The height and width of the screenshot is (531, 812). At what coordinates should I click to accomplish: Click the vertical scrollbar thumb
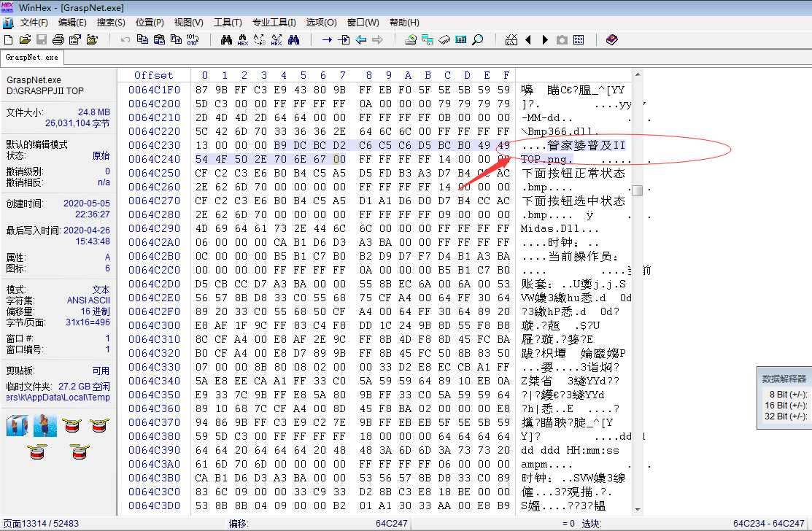pos(638,190)
